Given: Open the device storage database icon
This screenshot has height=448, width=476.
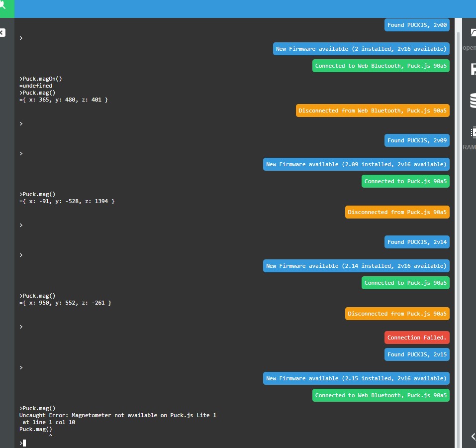Looking at the screenshot, I should [473, 101].
